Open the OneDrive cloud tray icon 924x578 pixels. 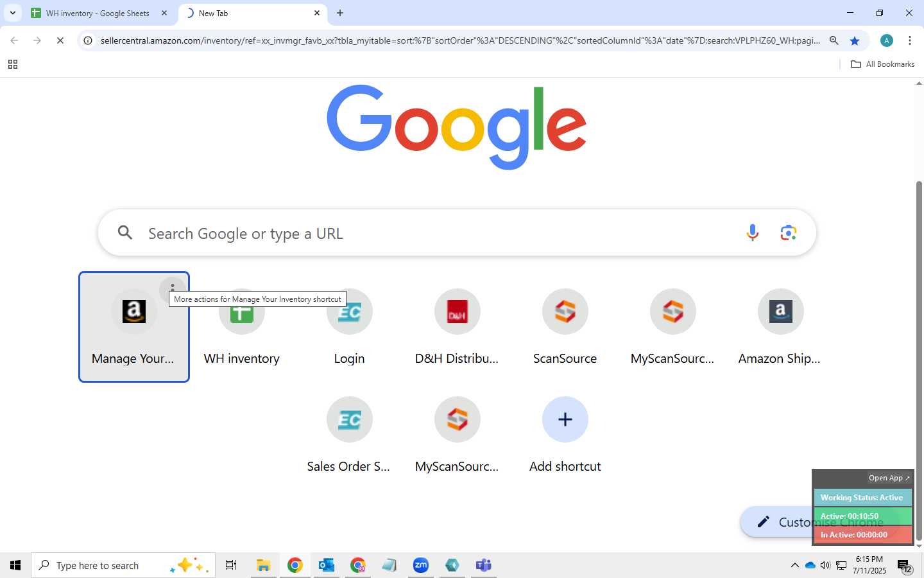(x=810, y=565)
